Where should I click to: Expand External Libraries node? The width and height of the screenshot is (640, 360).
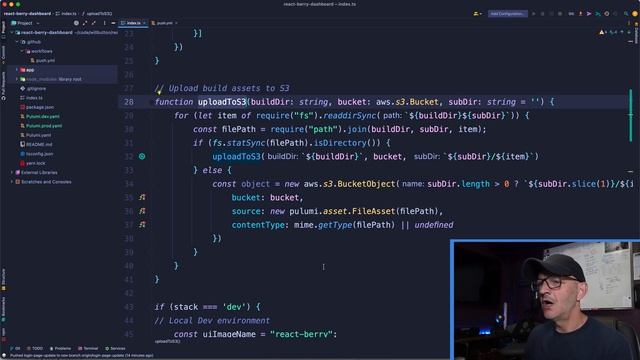click(x=12, y=172)
